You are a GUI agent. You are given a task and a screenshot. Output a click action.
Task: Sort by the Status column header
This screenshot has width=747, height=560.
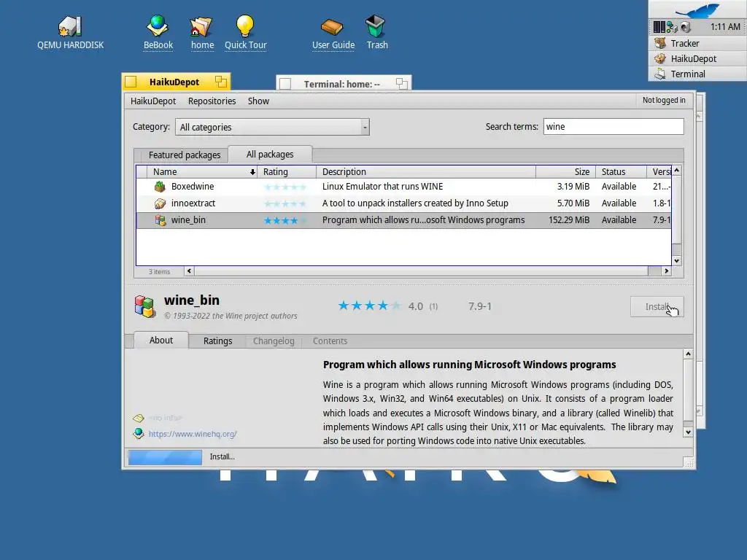point(621,172)
